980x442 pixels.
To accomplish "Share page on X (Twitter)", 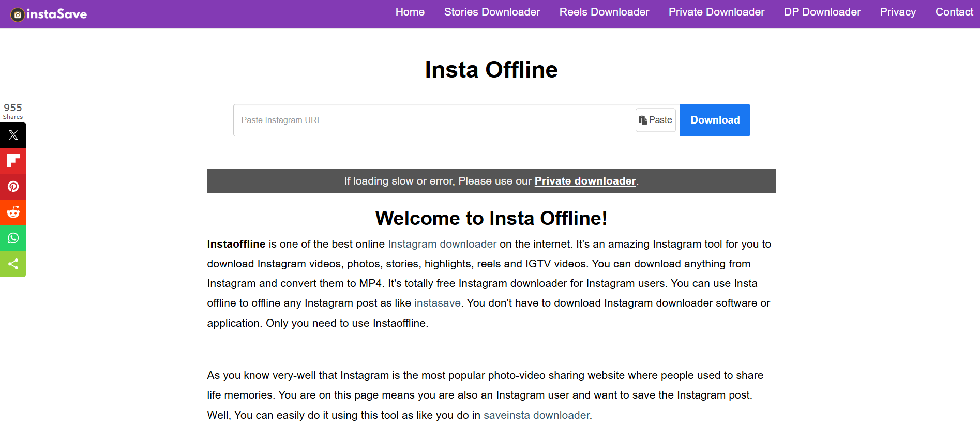I will coord(13,135).
